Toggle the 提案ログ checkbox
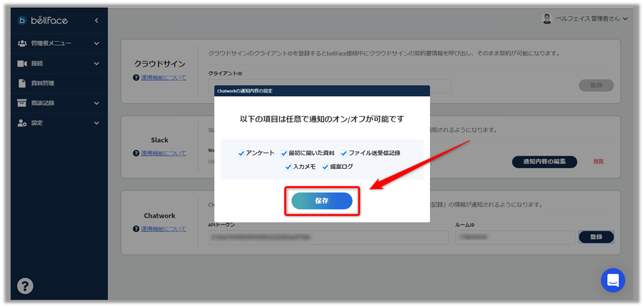This screenshot has height=307, width=644. pyautogui.click(x=326, y=167)
